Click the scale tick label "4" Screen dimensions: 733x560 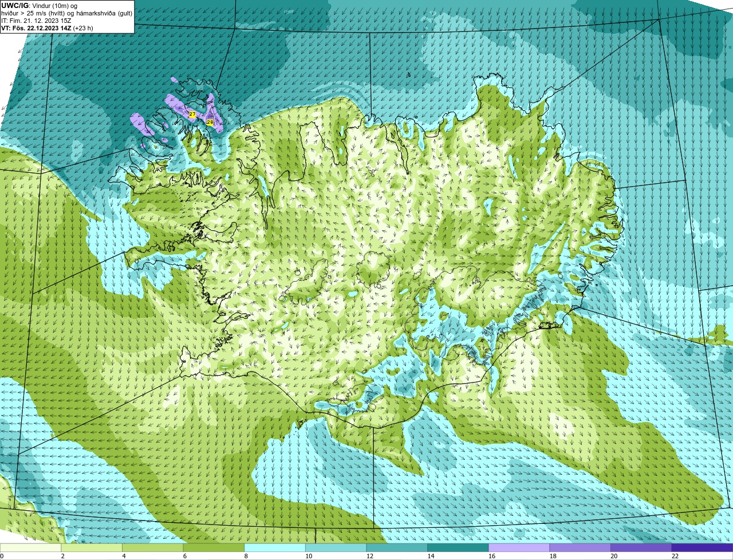point(124,556)
